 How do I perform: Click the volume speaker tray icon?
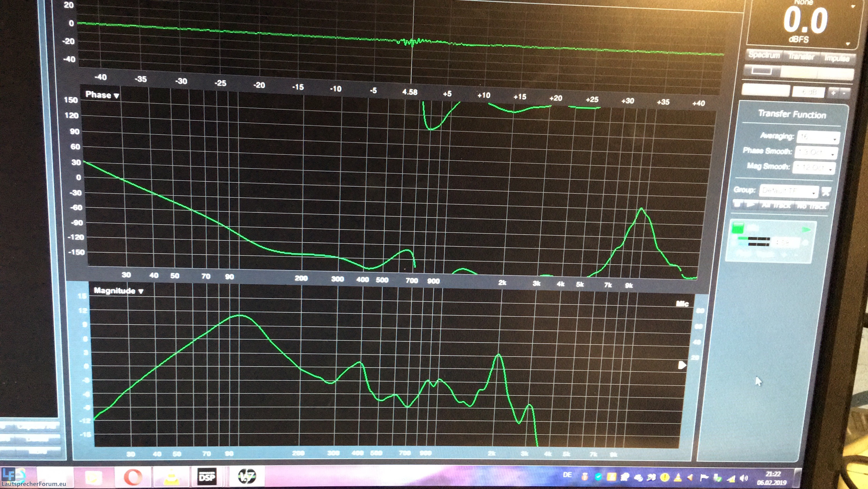pyautogui.click(x=744, y=478)
